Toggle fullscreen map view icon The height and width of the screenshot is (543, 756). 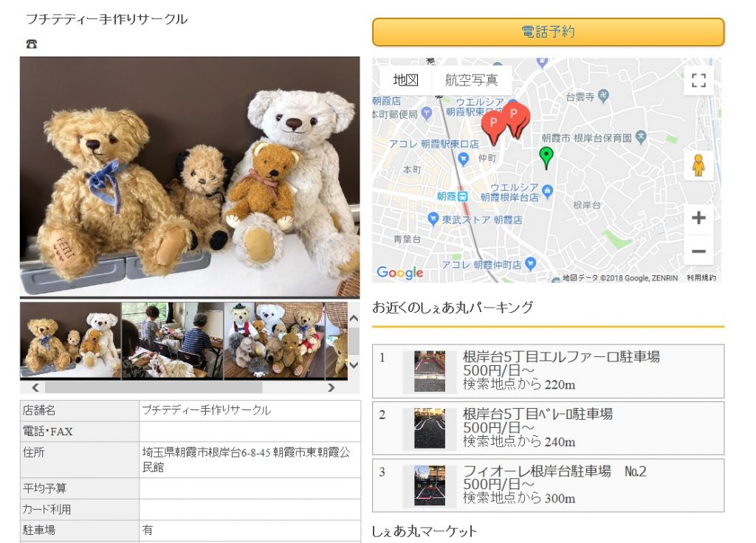pyautogui.click(x=698, y=80)
